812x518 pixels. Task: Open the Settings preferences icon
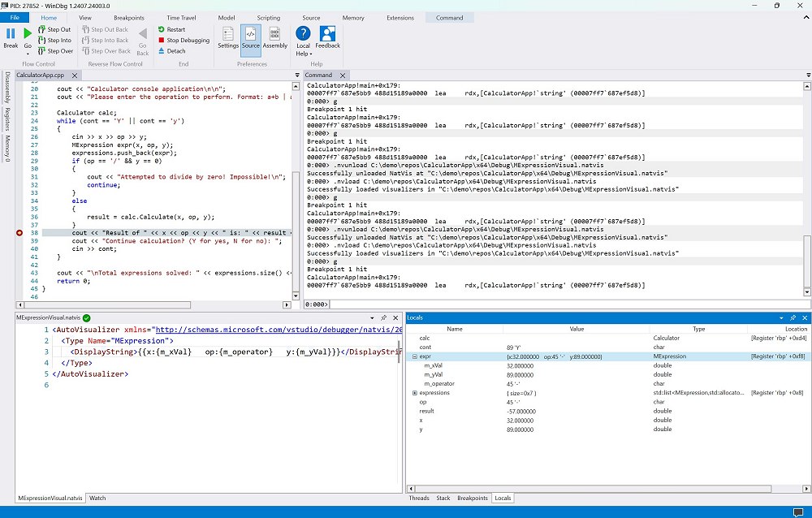click(x=228, y=34)
